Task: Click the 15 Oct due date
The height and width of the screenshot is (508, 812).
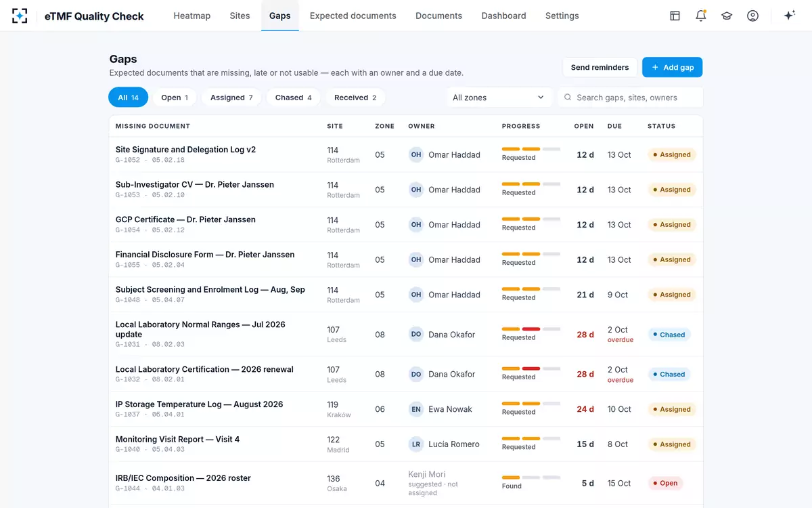Action: click(619, 483)
